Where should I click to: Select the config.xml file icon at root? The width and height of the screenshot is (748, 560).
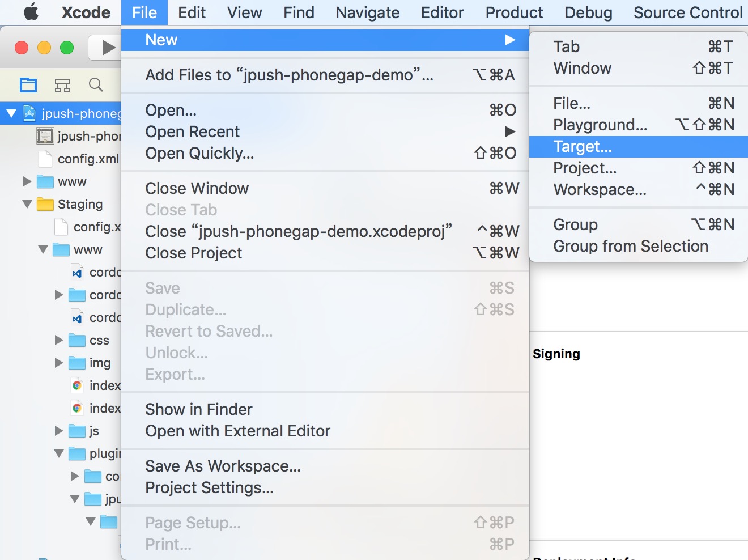[x=45, y=159]
